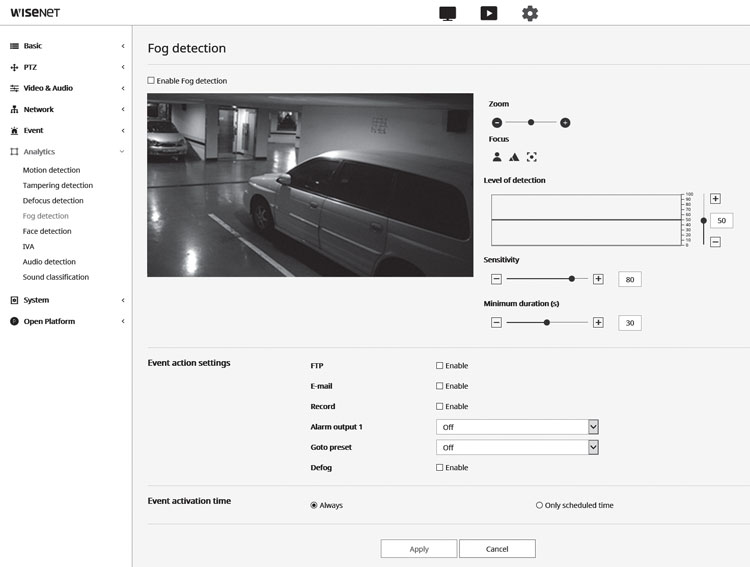The image size is (750, 567).
Task: Zoom out with the minus circle icon
Action: tap(497, 122)
